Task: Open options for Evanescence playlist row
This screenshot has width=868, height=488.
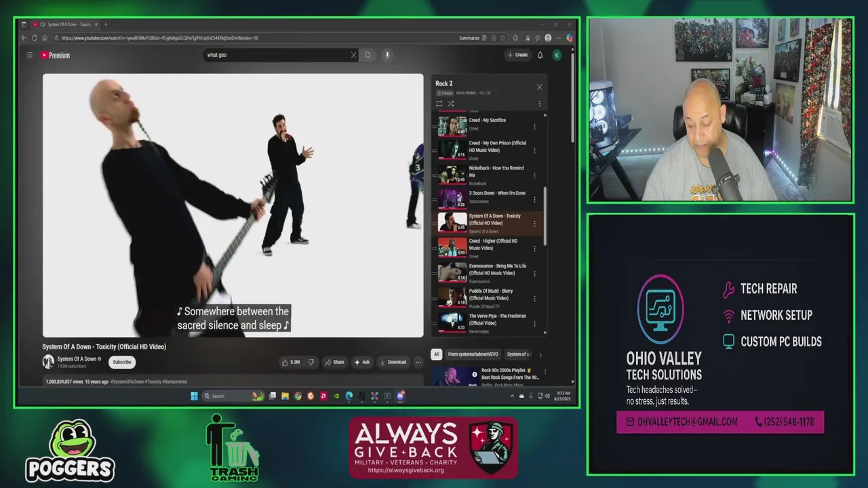Action: coord(534,273)
